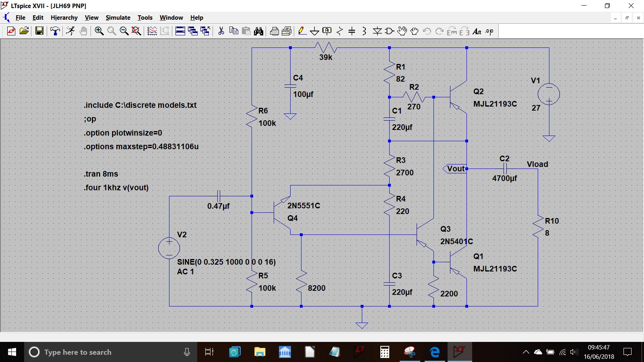Click the 2N5551C label of Q4
The image size is (644, 362).
(303, 206)
